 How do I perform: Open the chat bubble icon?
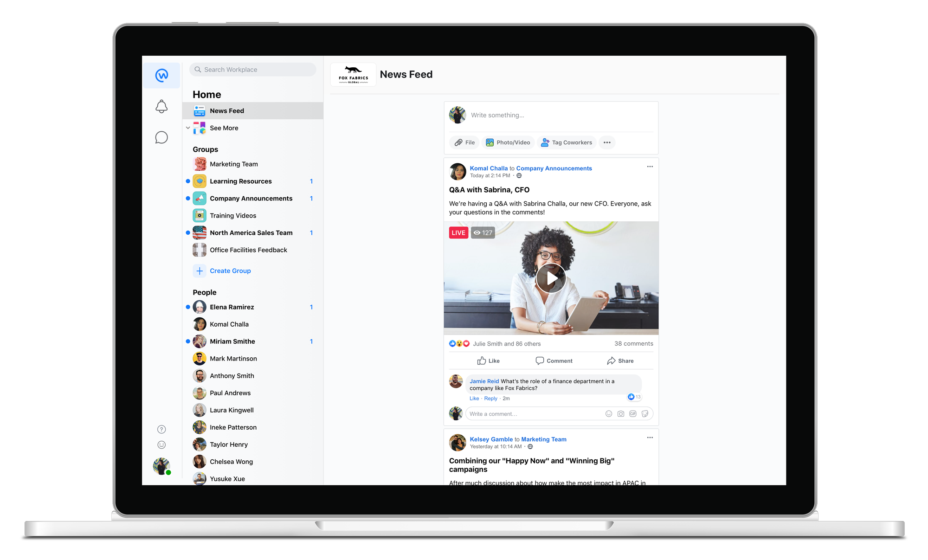(x=161, y=138)
